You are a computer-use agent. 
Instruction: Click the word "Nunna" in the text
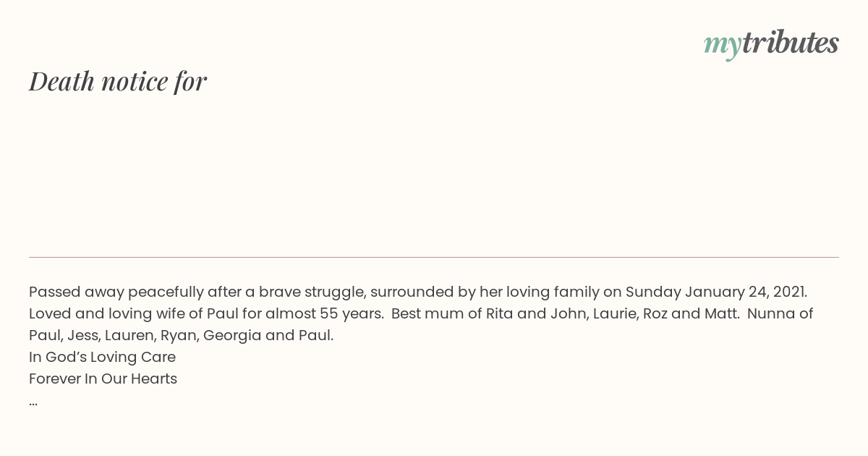[772, 314]
